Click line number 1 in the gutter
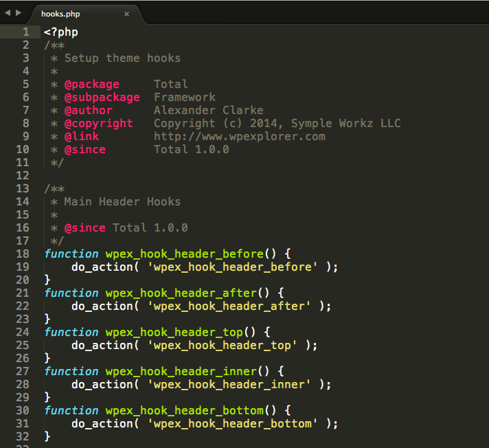This screenshot has width=489, height=448. point(26,32)
